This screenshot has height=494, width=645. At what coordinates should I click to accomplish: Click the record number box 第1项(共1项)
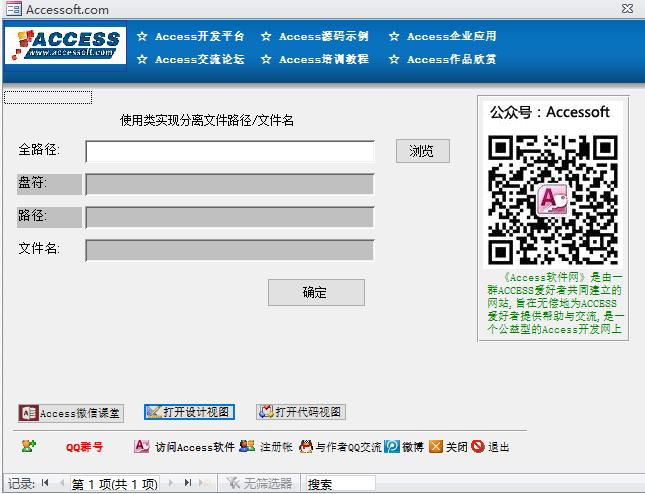pyautogui.click(x=115, y=483)
